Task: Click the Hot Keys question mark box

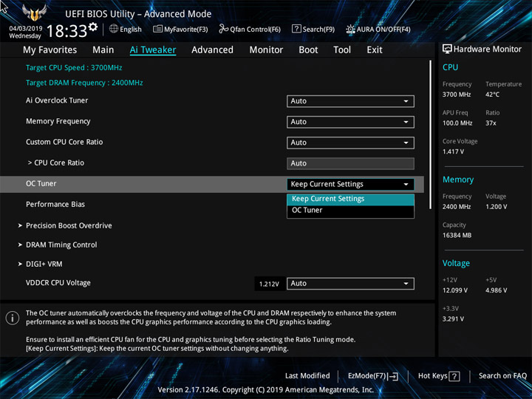Action: (x=454, y=376)
